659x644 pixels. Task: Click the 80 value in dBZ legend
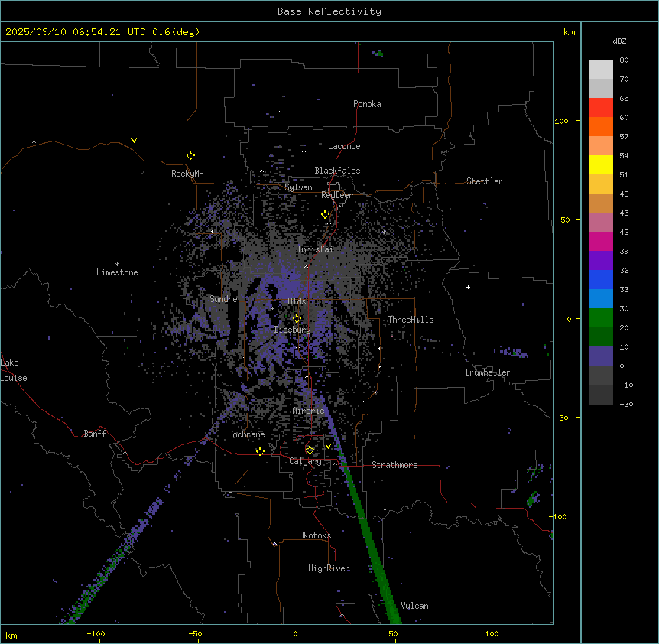624,60
